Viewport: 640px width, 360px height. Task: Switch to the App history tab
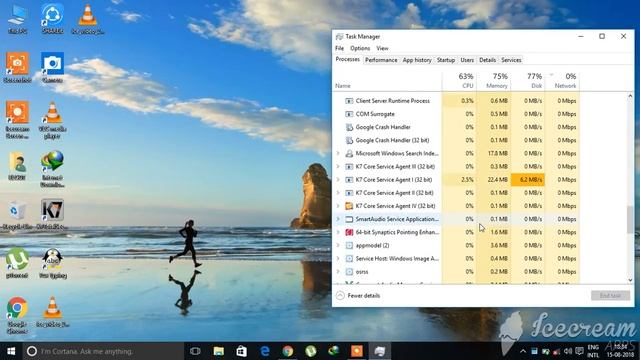(417, 60)
